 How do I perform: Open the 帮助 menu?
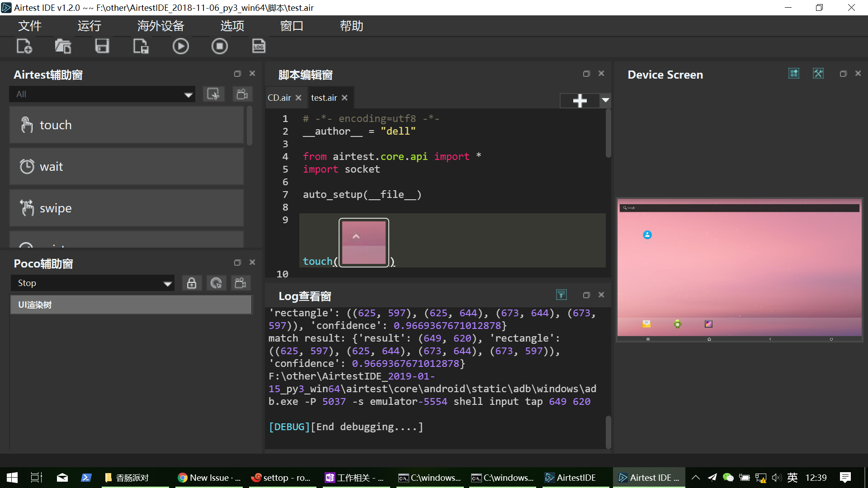[352, 26]
